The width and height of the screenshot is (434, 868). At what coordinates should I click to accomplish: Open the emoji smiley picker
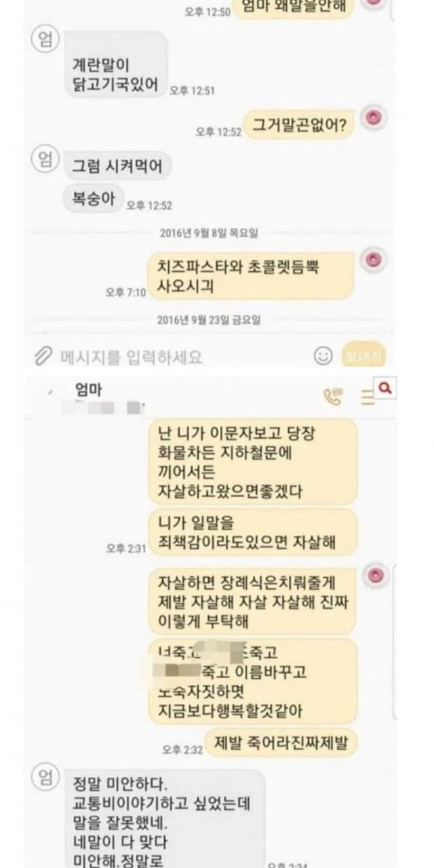pos(324,355)
